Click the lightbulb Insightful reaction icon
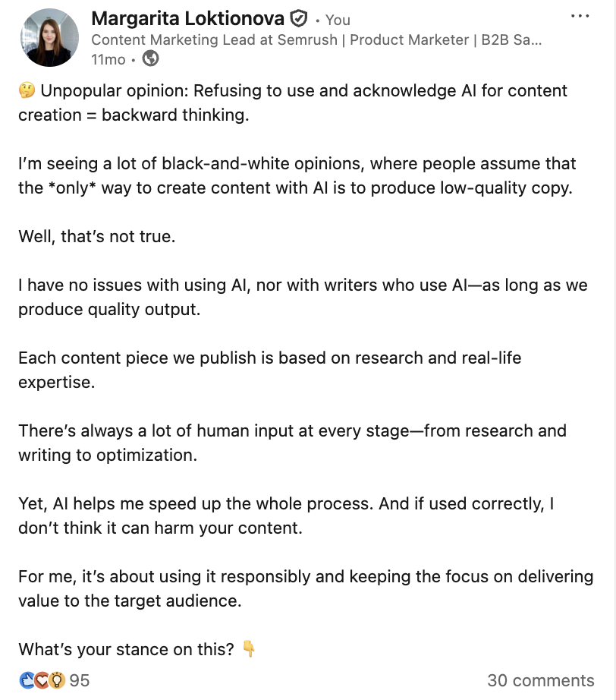Screen dimensions: 616x700 57,680
